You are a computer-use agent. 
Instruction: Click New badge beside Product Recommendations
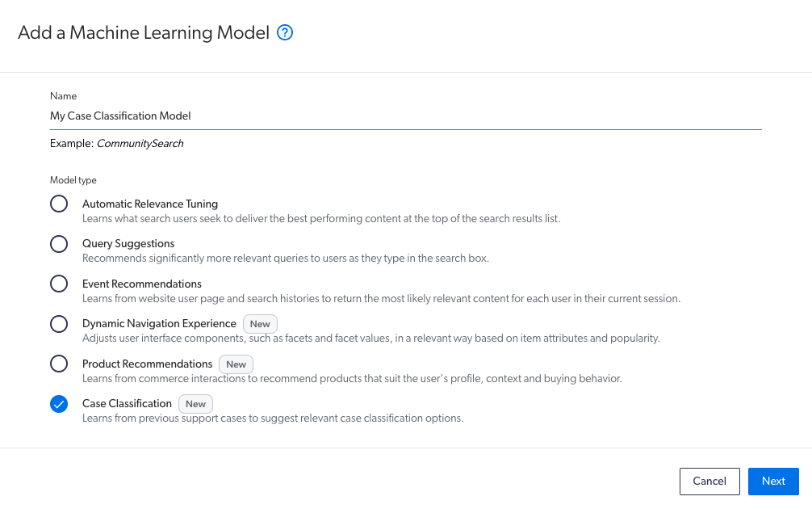point(236,364)
